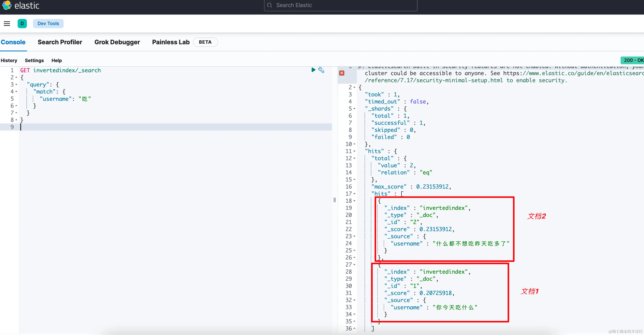Click the "failed" : 0 line
The height and width of the screenshot is (335, 644).
click(391, 137)
